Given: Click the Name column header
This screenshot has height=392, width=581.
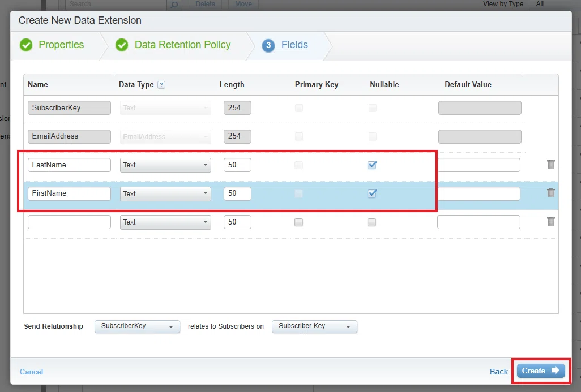Looking at the screenshot, I should 38,84.
